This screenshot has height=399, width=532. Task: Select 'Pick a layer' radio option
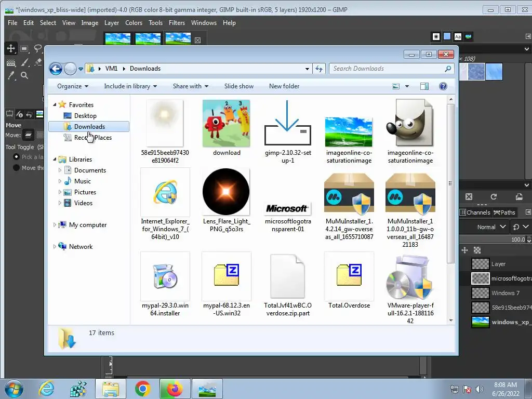tap(16, 157)
